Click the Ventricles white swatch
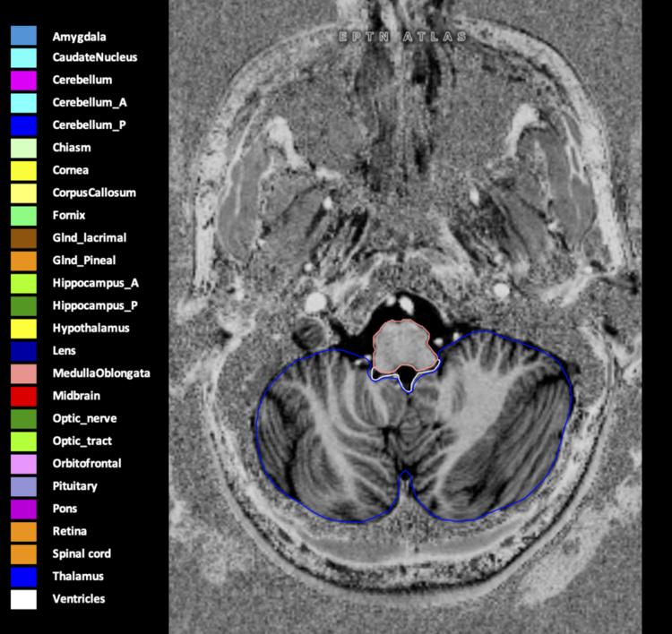 [23, 599]
